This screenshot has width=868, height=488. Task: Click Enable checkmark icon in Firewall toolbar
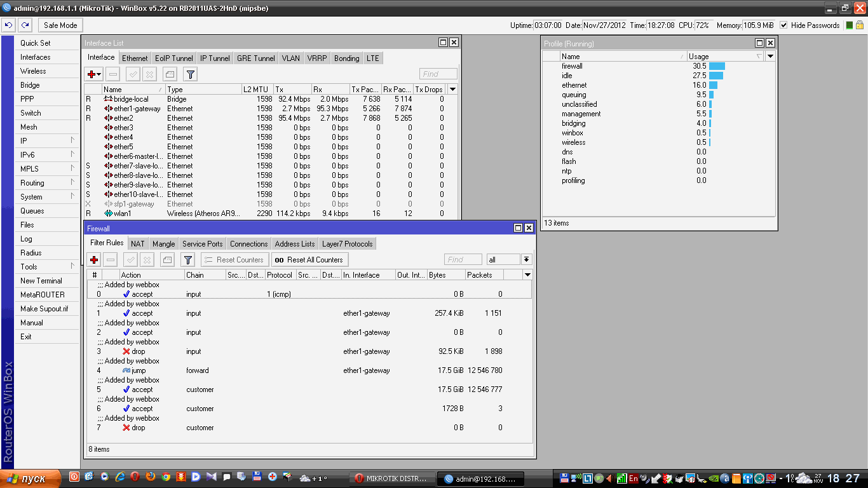coord(130,260)
